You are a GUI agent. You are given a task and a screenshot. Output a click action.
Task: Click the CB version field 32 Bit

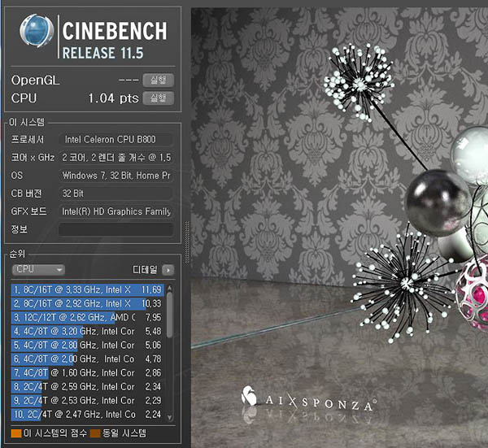tap(115, 194)
